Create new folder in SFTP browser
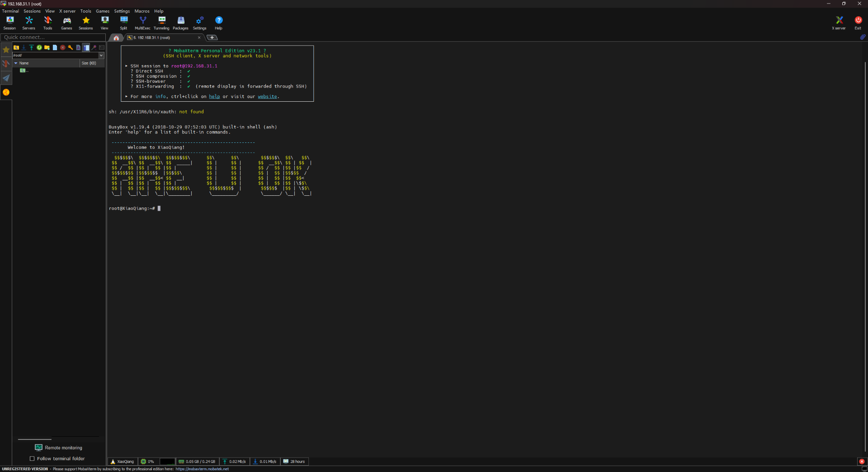Viewport: 868px width, 472px height. tap(47, 47)
